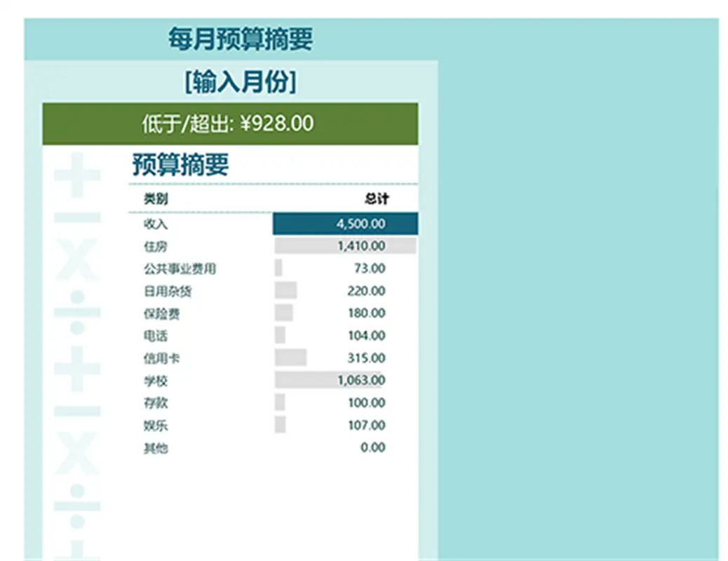Click the 收入 total cell showing 4,500.00
This screenshot has width=728, height=561.
click(345, 224)
